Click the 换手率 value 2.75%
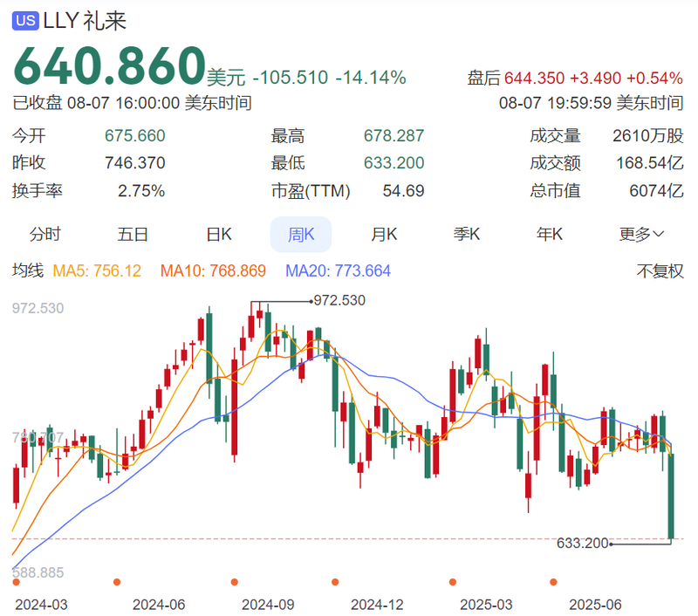 coord(141,191)
